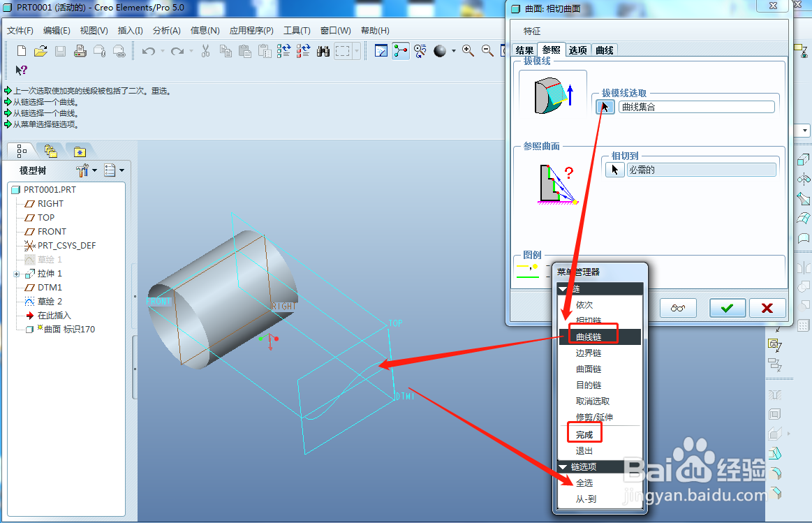Open the Favorites navigator tab
This screenshot has height=523, width=812.
click(x=80, y=152)
